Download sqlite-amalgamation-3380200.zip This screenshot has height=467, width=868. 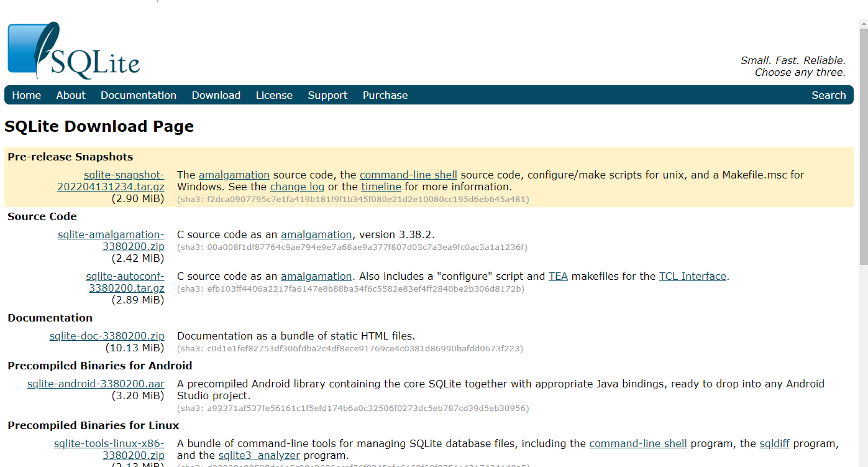pos(111,241)
